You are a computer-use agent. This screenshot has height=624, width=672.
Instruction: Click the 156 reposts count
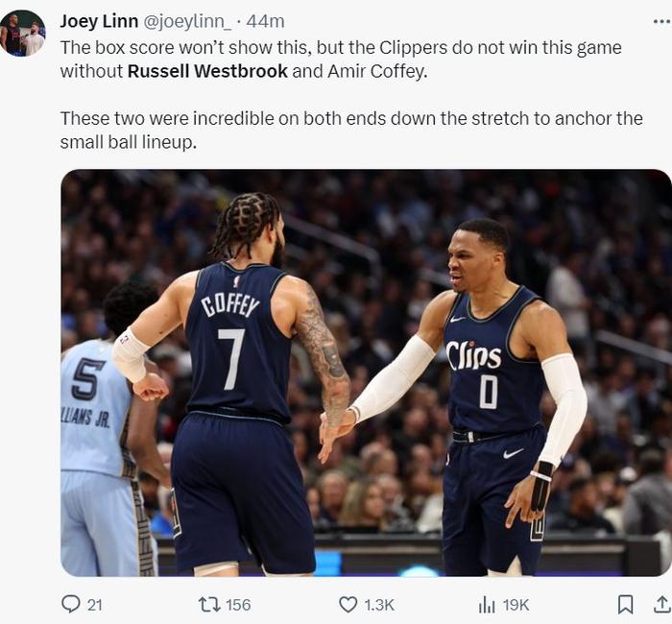point(238,605)
